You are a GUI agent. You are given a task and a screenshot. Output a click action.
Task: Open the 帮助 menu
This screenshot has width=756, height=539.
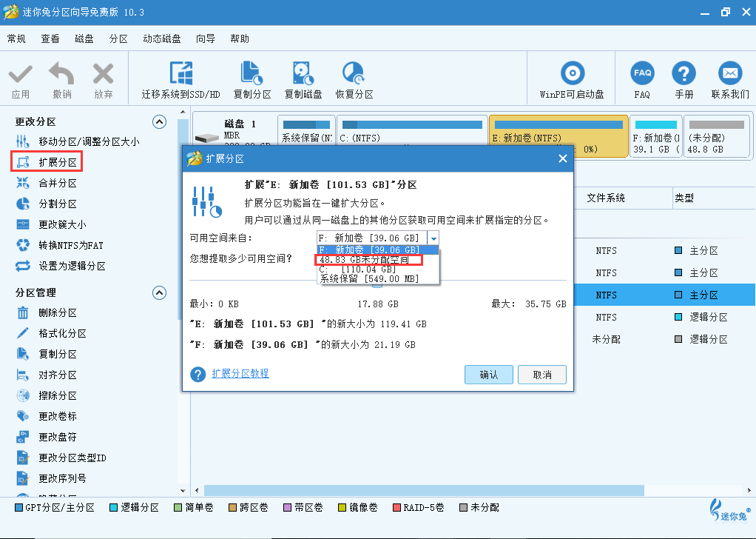tap(240, 38)
